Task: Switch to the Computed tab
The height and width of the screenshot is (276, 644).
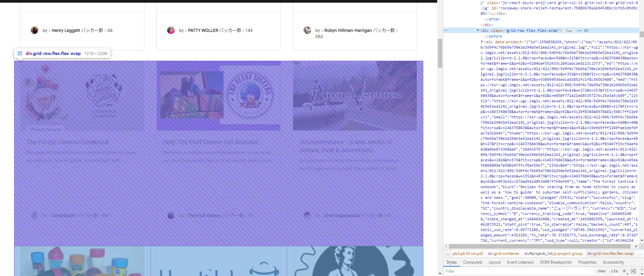Action: click(472, 262)
